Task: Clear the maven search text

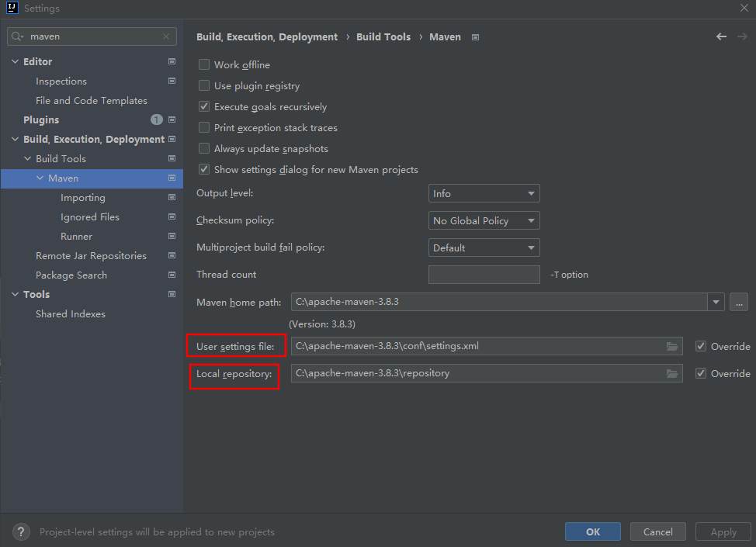Action: (x=166, y=36)
